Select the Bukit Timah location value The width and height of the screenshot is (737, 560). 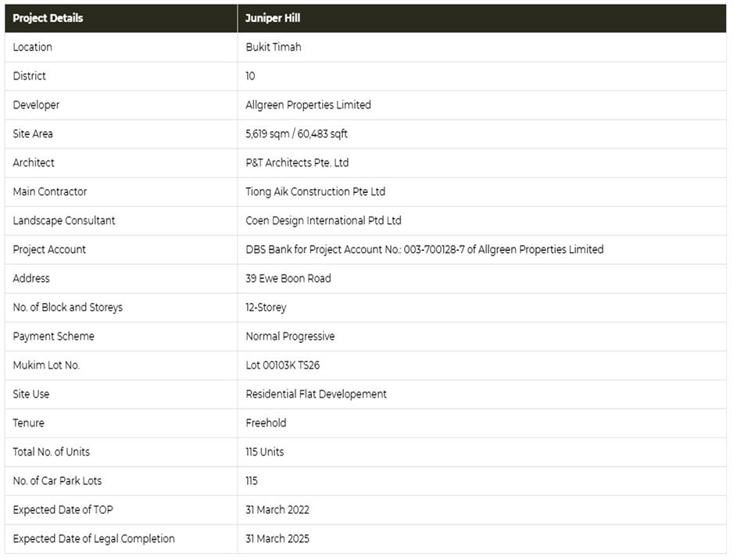point(274,47)
